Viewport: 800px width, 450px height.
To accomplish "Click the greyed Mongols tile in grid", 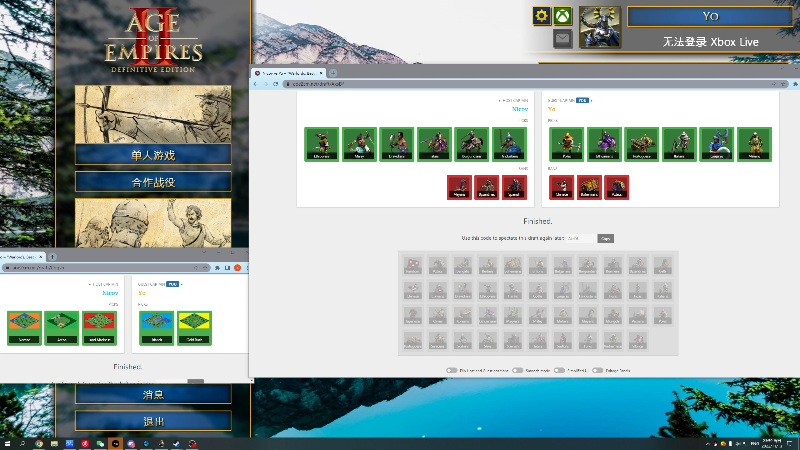I will click(x=613, y=315).
